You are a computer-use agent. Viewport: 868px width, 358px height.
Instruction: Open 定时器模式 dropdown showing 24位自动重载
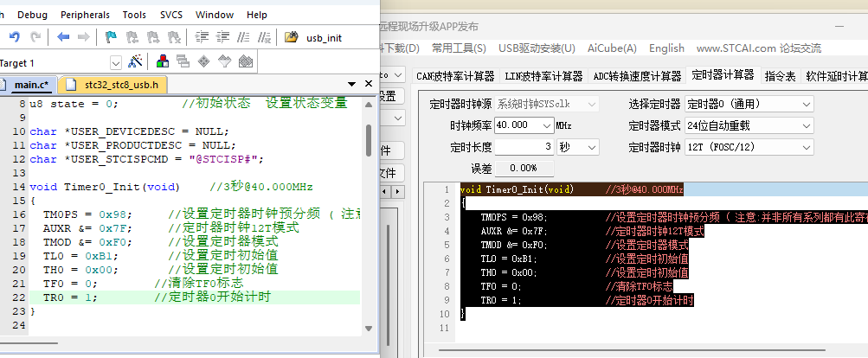(x=749, y=125)
